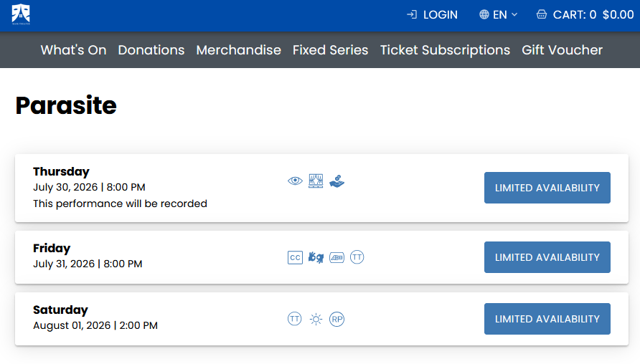Click the LOGIN link in the header
Viewport: 640px width, 364px height.
pos(432,14)
